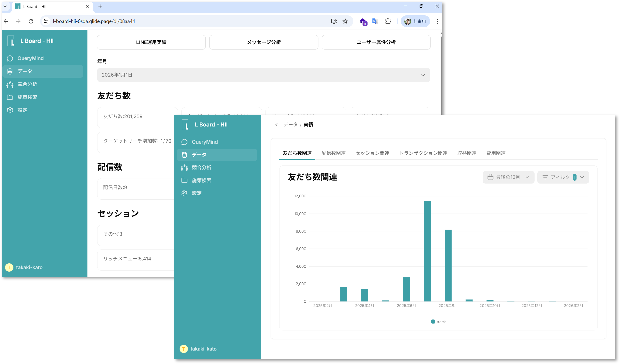This screenshot has width=620, height=364.
Task: Click the 競合分析 icon in the front panel sidebar
Action: pos(184,167)
